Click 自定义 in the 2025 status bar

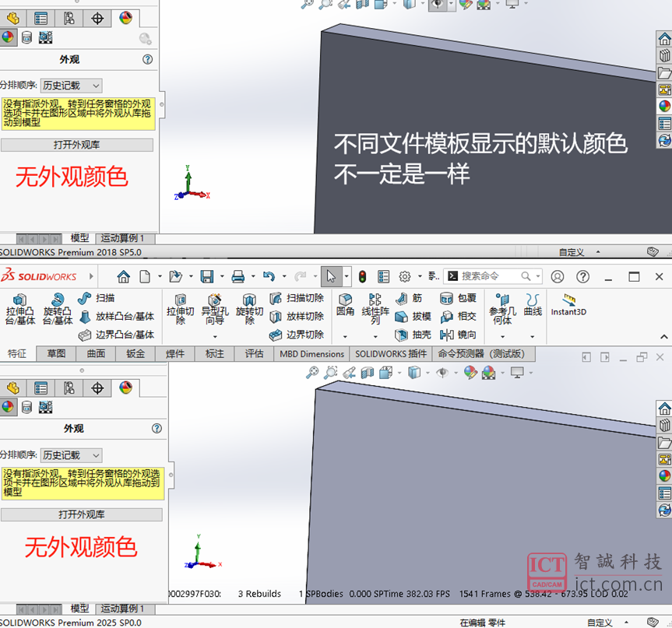tap(600, 623)
